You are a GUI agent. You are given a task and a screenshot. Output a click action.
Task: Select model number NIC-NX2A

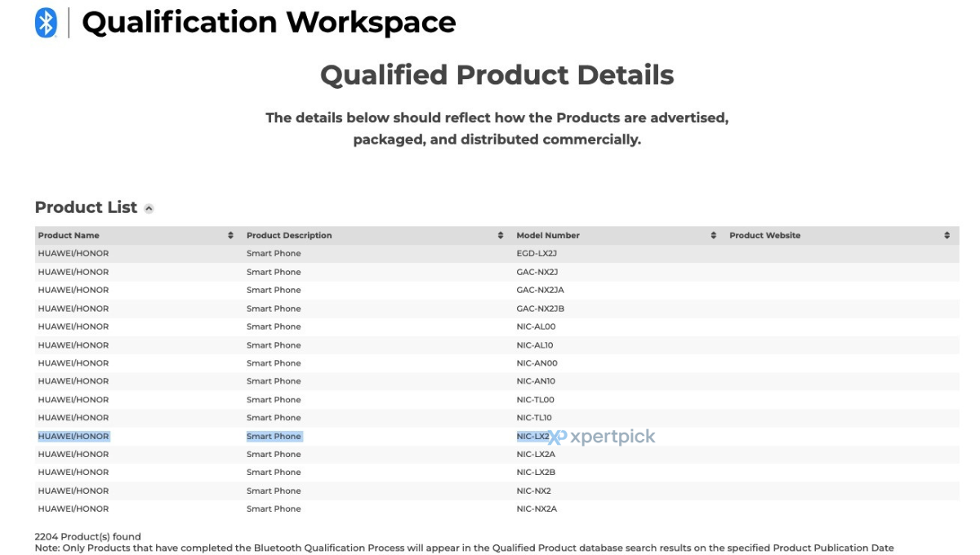(537, 508)
